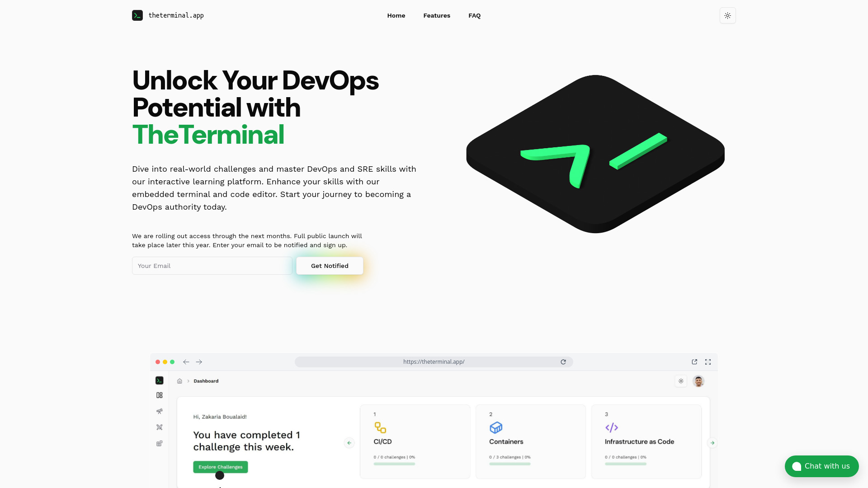
Task: Click the CI/CD challenge icon
Action: [x=380, y=427]
